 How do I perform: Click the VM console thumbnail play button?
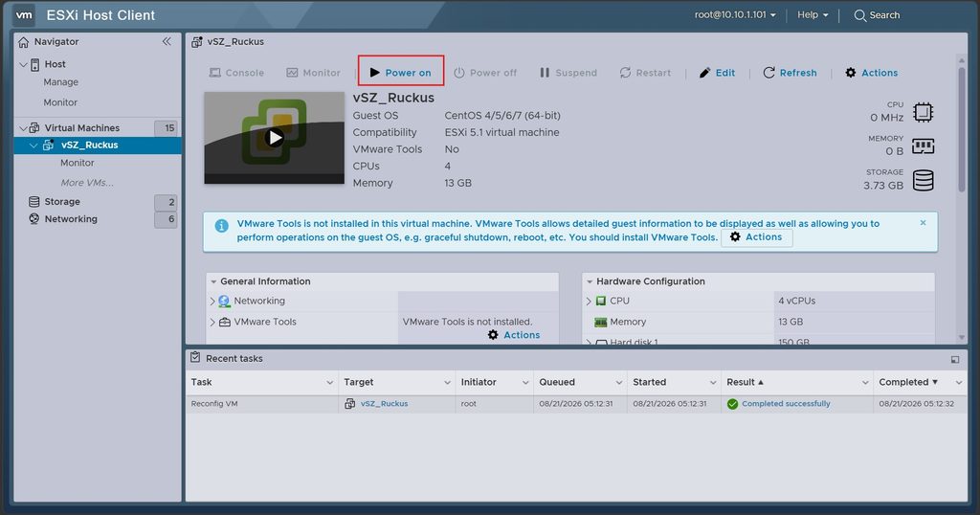point(274,138)
